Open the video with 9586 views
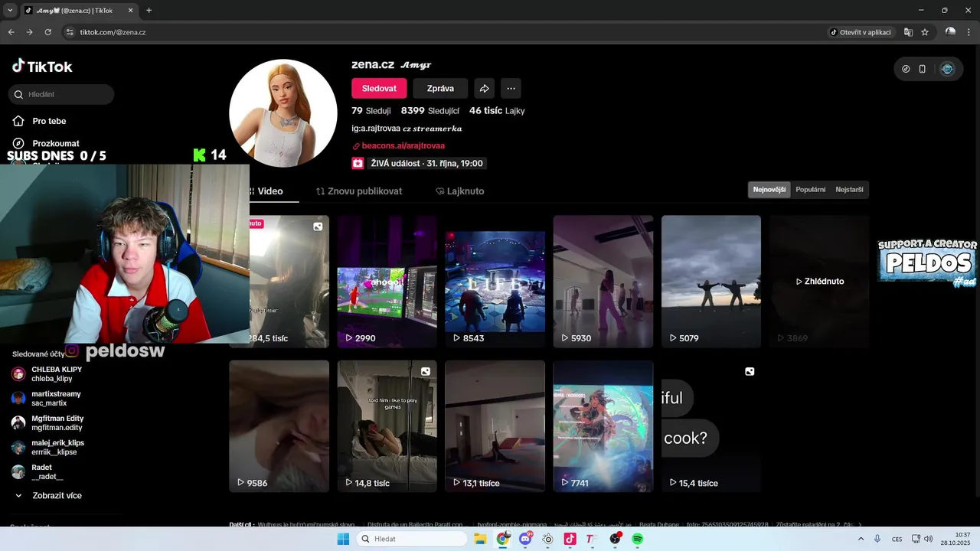Screen dimensions: 980x551 tap(279, 426)
